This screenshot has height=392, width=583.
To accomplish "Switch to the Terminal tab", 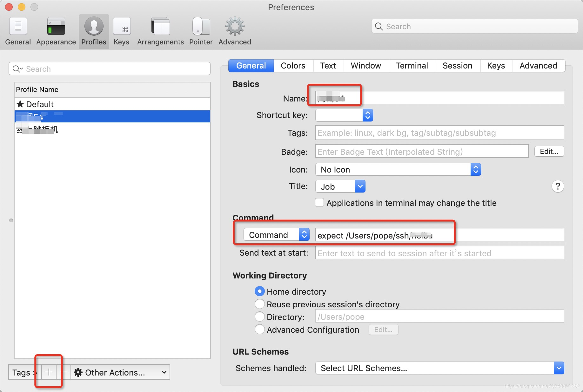I will point(412,66).
